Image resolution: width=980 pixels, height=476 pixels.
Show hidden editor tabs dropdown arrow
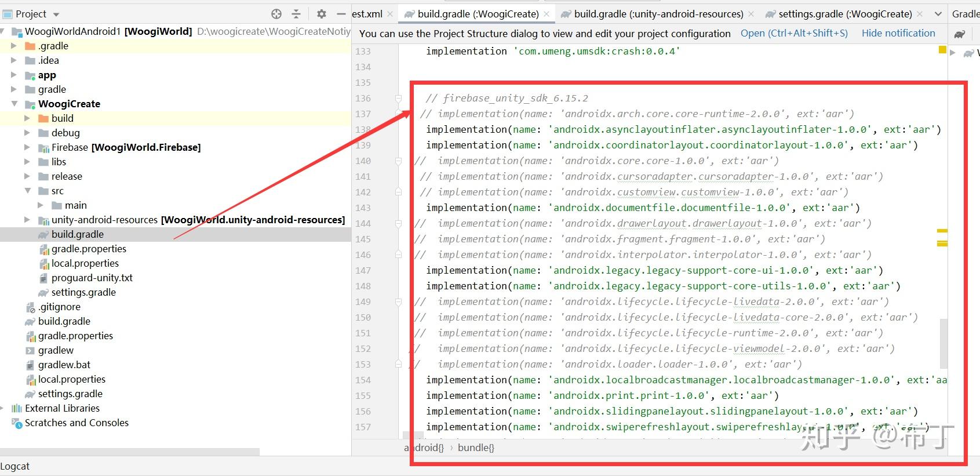(x=938, y=14)
